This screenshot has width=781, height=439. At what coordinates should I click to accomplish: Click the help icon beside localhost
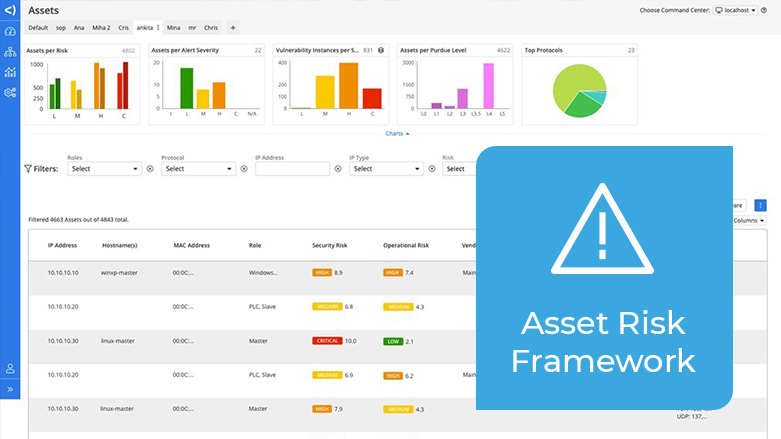pyautogui.click(x=764, y=10)
